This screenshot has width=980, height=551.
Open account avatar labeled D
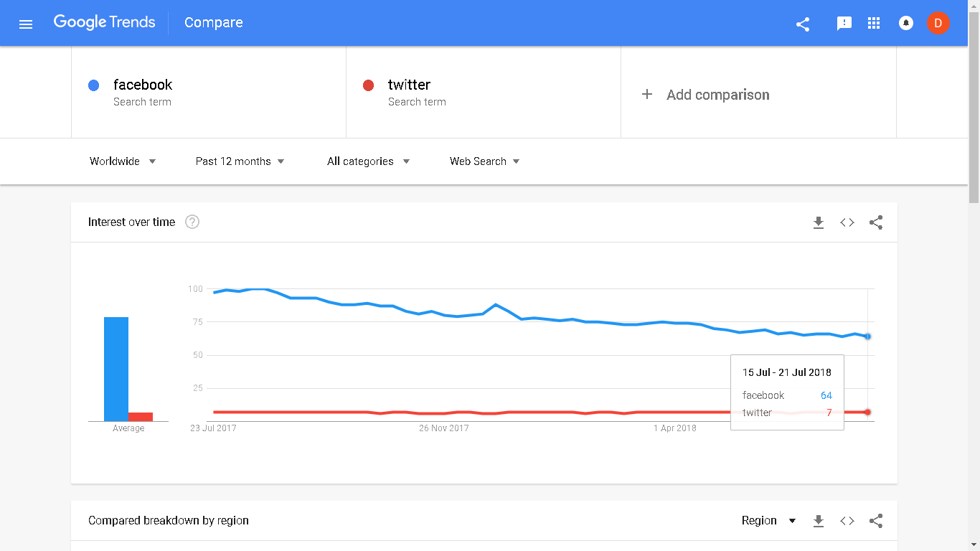pos(938,23)
